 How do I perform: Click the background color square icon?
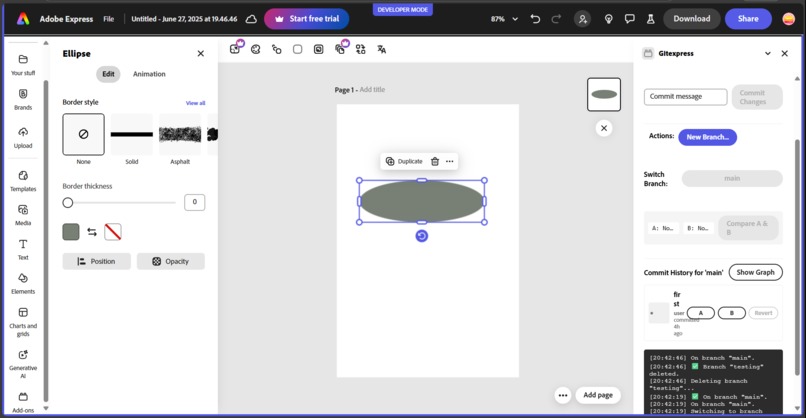pyautogui.click(x=298, y=49)
